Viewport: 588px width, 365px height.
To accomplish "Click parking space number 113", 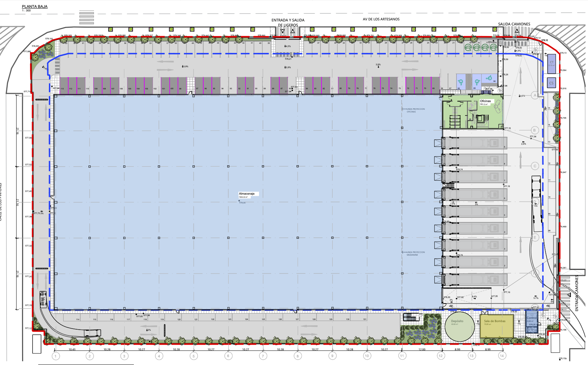I will 62,89.
